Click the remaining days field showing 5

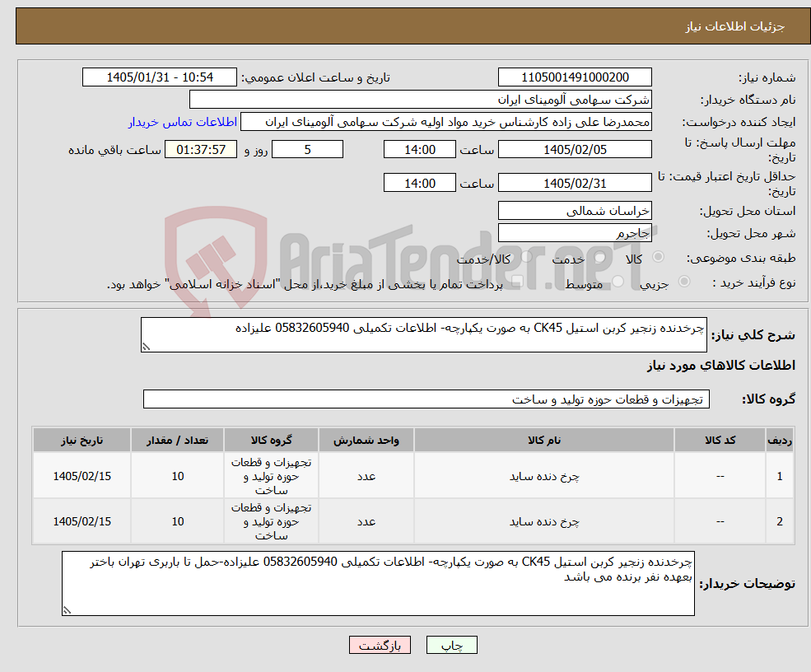[x=307, y=150]
